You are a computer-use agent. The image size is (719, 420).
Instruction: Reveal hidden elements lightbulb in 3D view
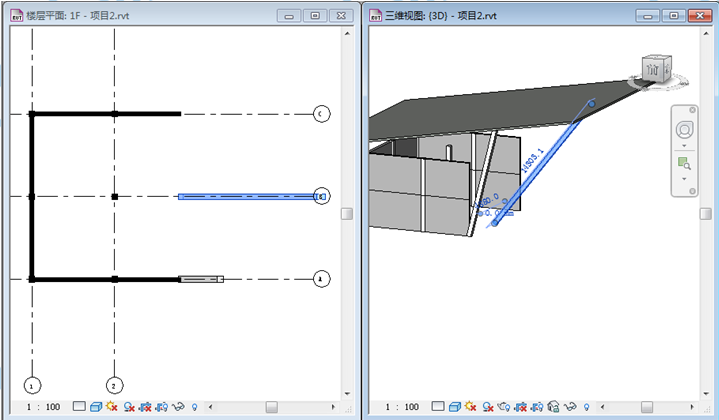click(x=586, y=407)
